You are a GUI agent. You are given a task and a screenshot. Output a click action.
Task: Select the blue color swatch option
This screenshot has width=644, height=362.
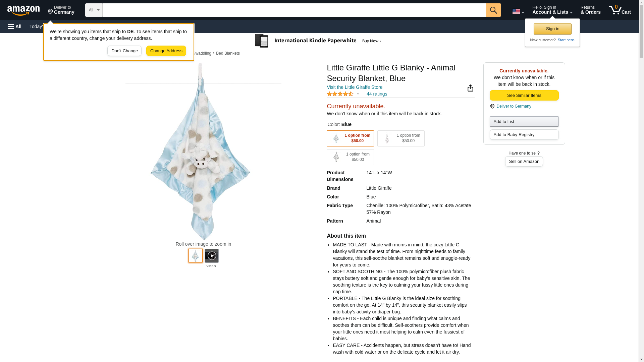point(350,138)
